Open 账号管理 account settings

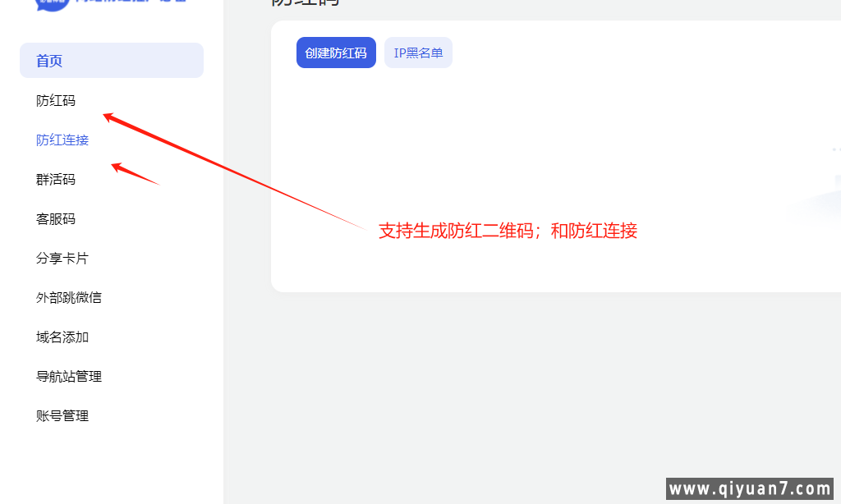coord(62,416)
